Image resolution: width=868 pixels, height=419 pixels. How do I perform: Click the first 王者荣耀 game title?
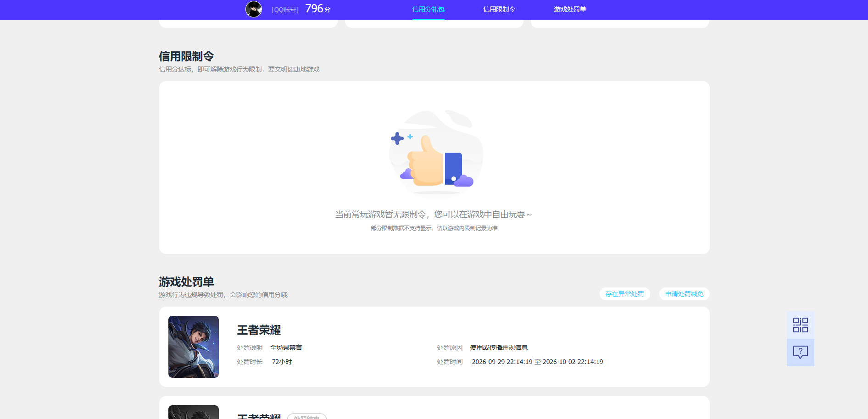[259, 330]
